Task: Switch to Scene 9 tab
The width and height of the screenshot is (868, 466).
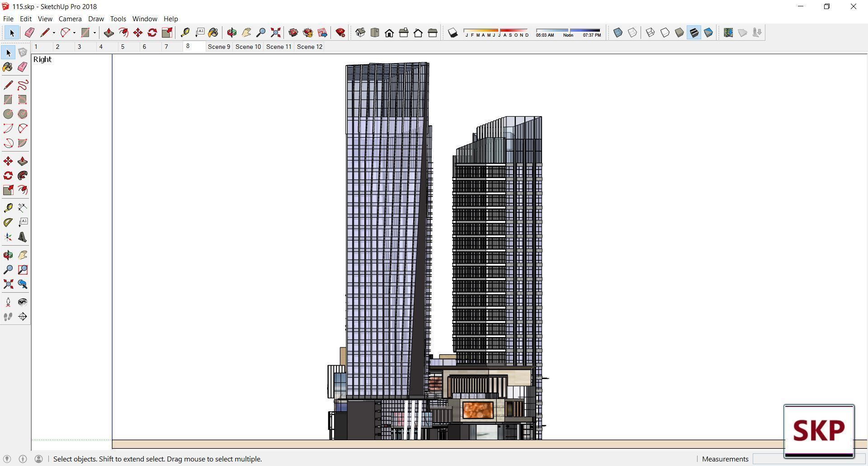Action: (219, 47)
